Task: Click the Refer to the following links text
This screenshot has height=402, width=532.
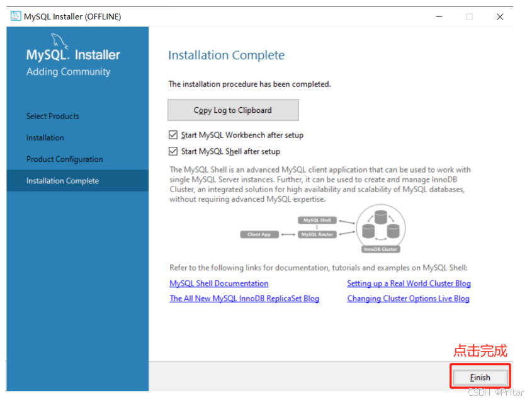Action: pyautogui.click(x=318, y=268)
